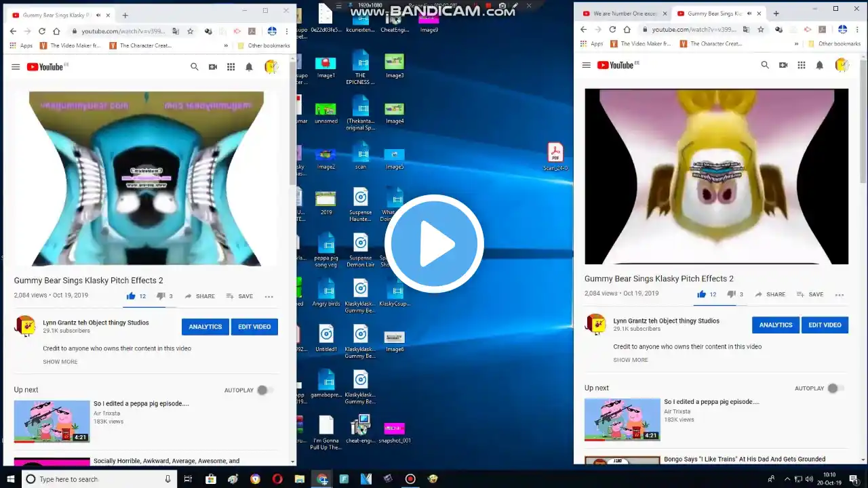This screenshot has width=868, height=488.
Task: Expand the description with SHOW MORE in the left window
Action: click(x=60, y=362)
